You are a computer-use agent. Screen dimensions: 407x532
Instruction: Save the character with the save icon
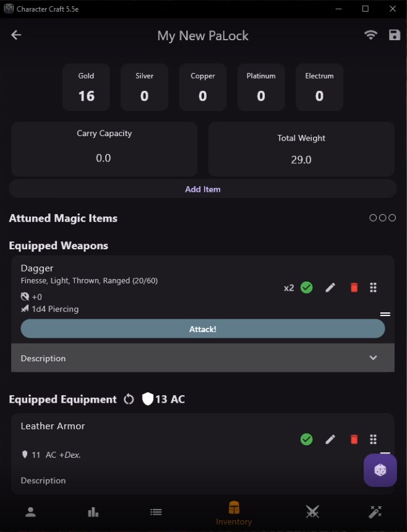394,35
